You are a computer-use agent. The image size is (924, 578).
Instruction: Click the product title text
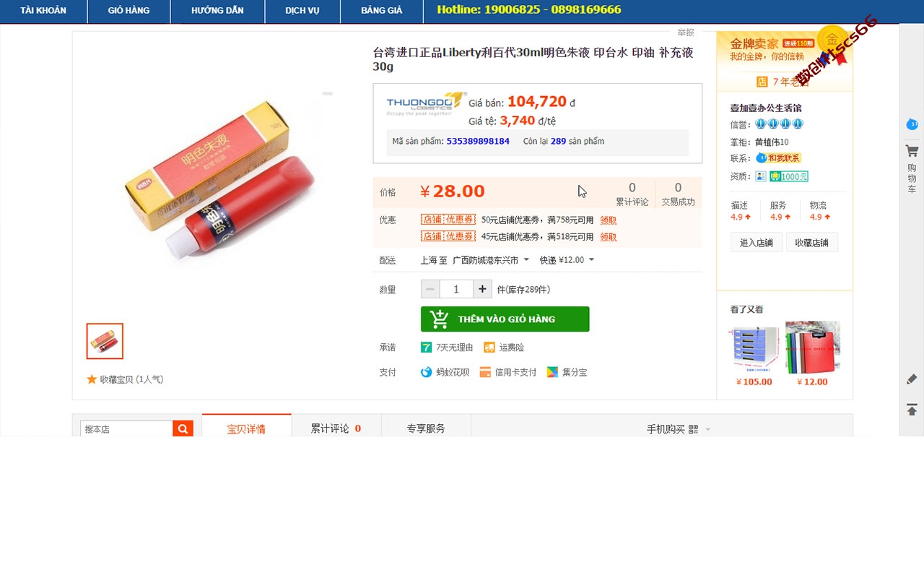point(533,59)
